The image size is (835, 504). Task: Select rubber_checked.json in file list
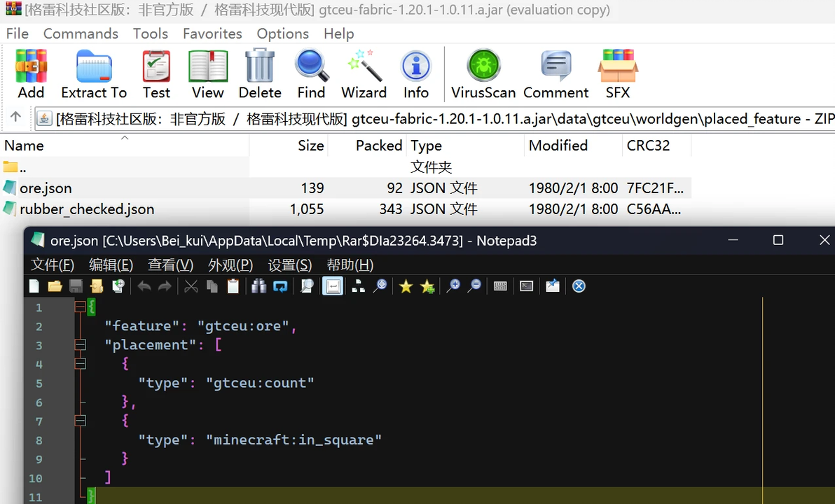[345, 209]
